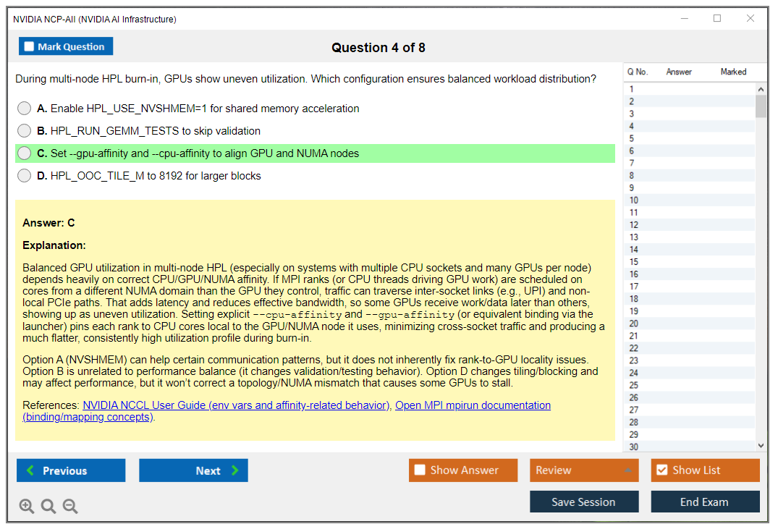Maximize the exam window

point(717,19)
